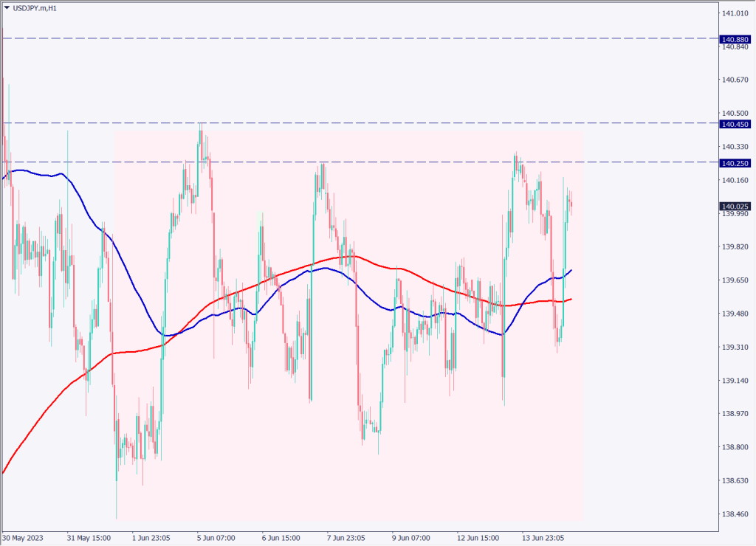Click the 6 Jun 15:00 time label
Image resolution: width=756 pixels, height=546 pixels.
coord(281,538)
